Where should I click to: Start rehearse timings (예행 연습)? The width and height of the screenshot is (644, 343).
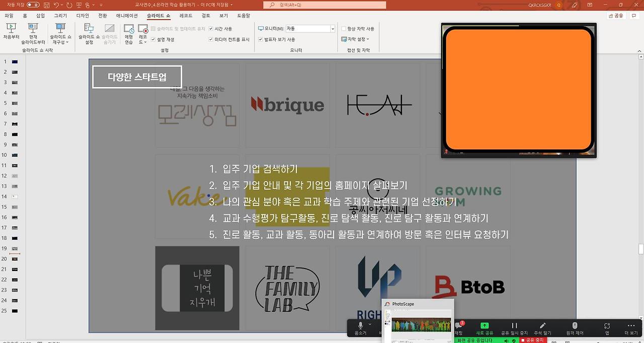(x=129, y=34)
